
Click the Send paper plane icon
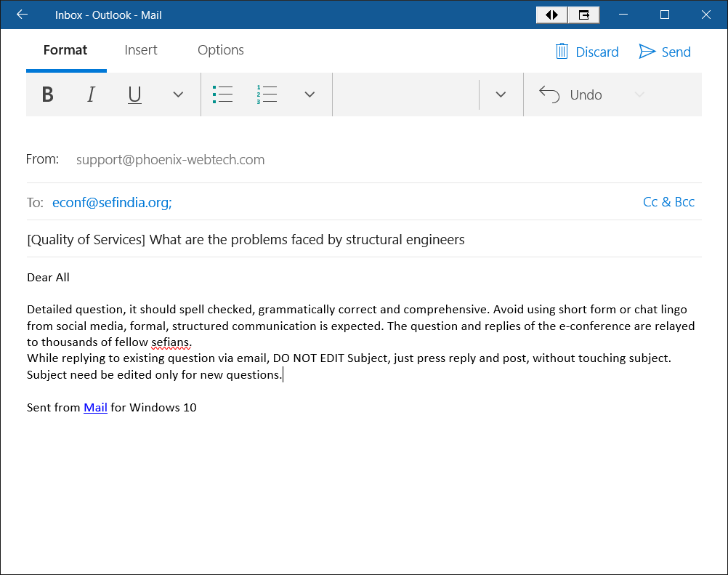tap(647, 52)
